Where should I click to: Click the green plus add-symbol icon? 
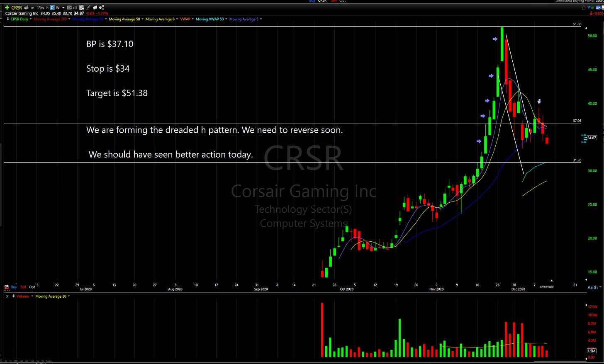[7, 7]
